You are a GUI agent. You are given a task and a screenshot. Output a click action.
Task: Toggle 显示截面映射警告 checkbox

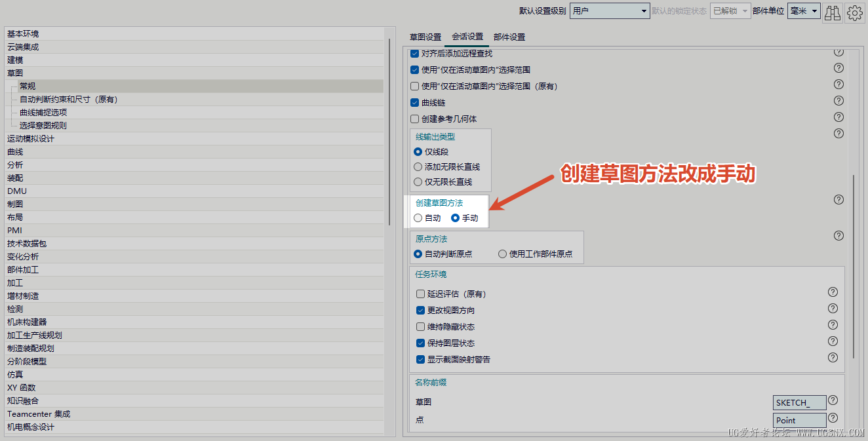[x=420, y=359]
